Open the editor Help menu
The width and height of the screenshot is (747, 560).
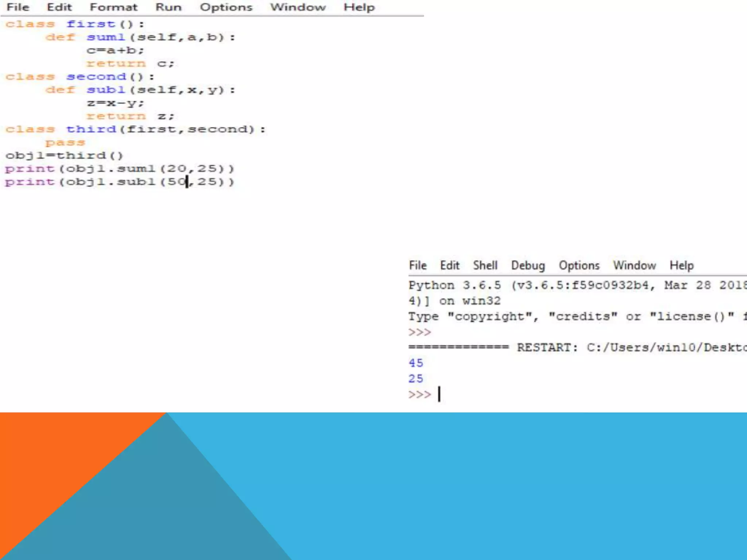coord(359,7)
